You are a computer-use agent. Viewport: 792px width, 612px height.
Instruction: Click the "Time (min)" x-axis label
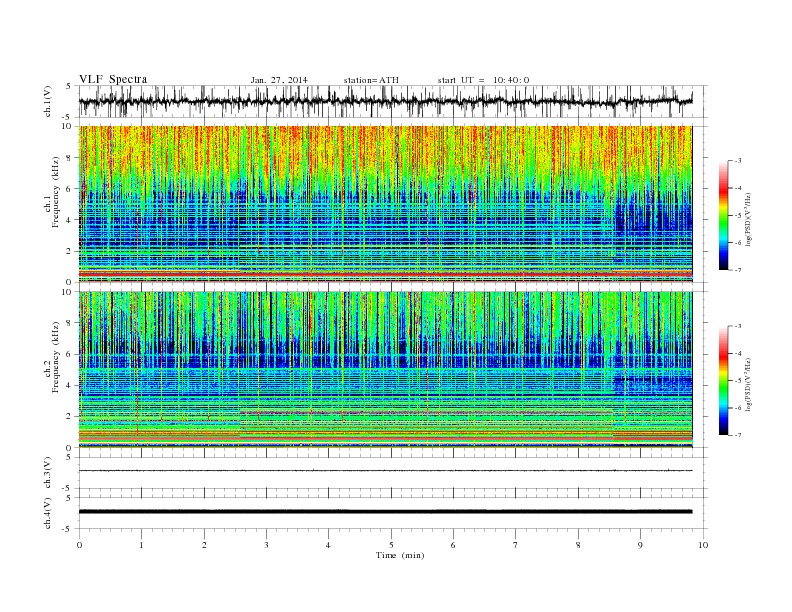400,555
